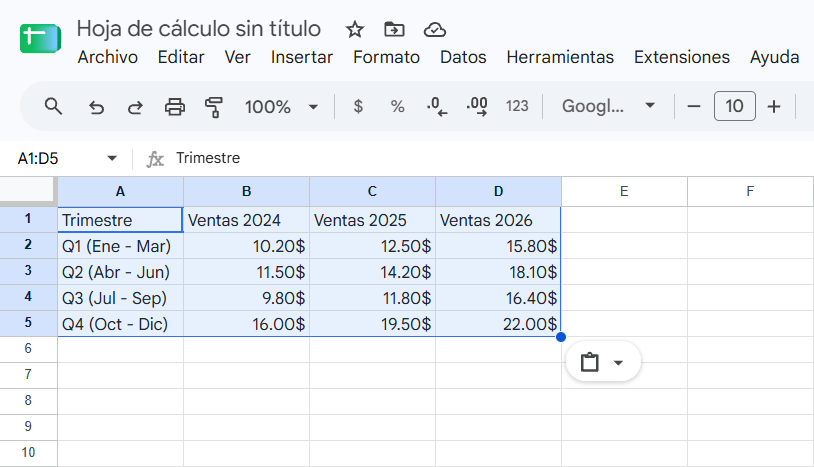
Task: Click the redo arrow
Action: point(135,107)
